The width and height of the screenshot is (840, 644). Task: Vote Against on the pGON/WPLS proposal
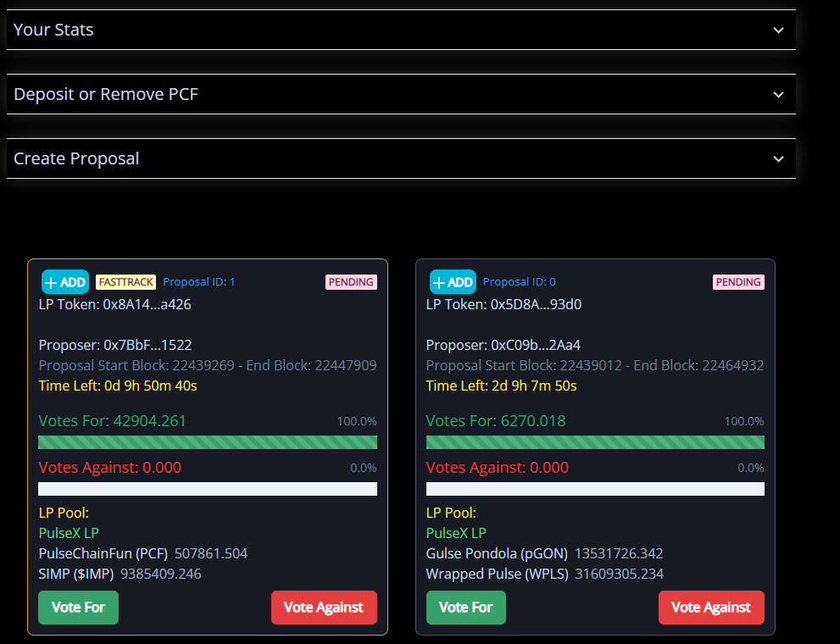point(711,608)
